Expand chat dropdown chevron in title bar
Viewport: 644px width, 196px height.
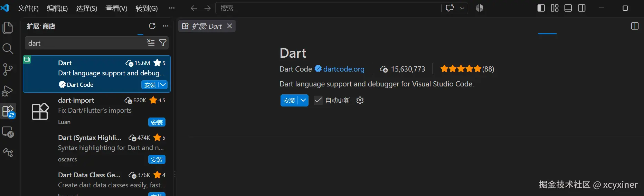[462, 8]
